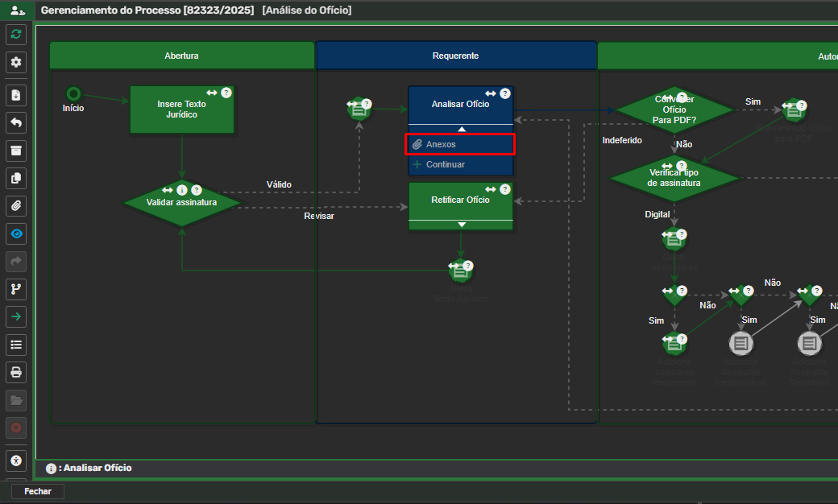This screenshot has width=838, height=504.
Task: Click the green refresh icon in sidebar
Action: click(16, 35)
